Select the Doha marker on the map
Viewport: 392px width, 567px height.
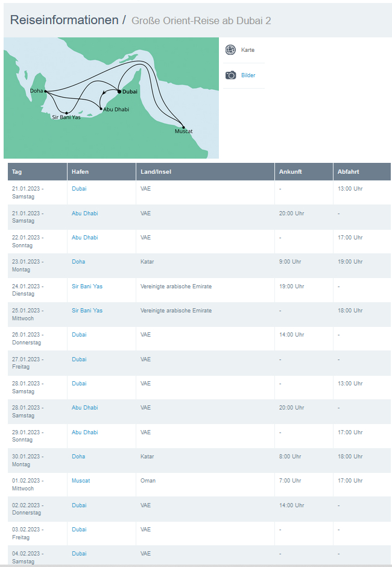pos(45,91)
